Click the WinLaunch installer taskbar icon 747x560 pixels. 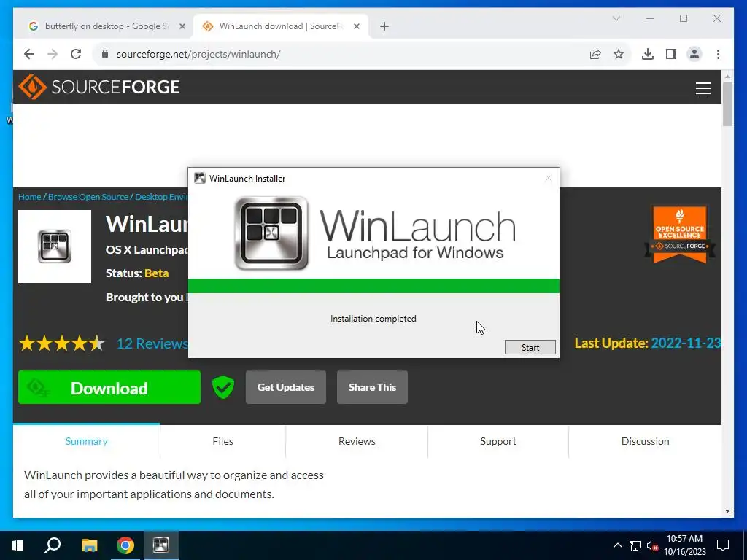tap(161, 545)
